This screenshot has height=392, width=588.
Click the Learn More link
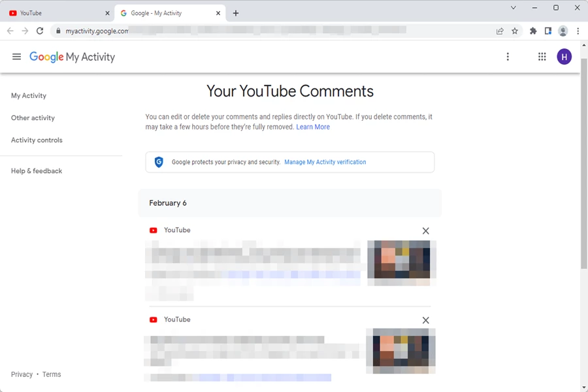pos(313,127)
